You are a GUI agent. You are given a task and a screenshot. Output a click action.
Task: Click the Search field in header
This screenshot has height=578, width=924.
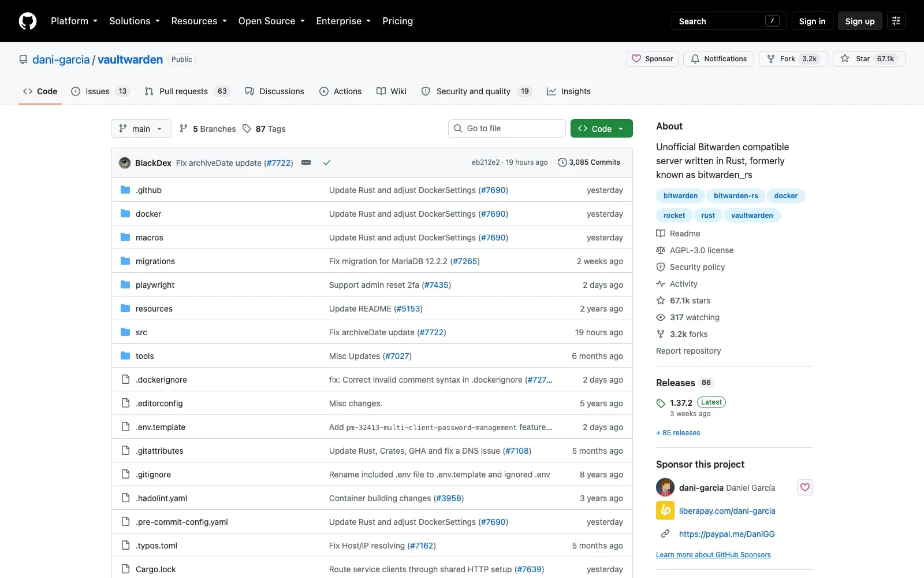tap(729, 21)
